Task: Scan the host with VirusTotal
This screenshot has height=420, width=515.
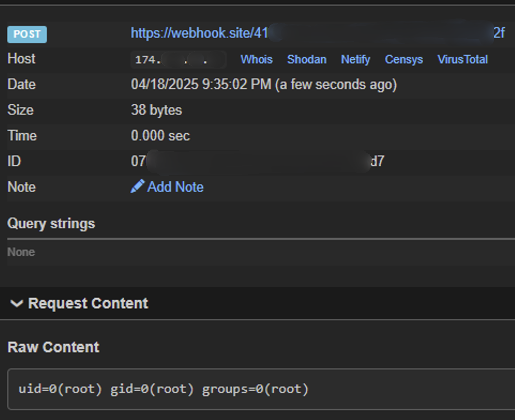Action: (x=463, y=59)
